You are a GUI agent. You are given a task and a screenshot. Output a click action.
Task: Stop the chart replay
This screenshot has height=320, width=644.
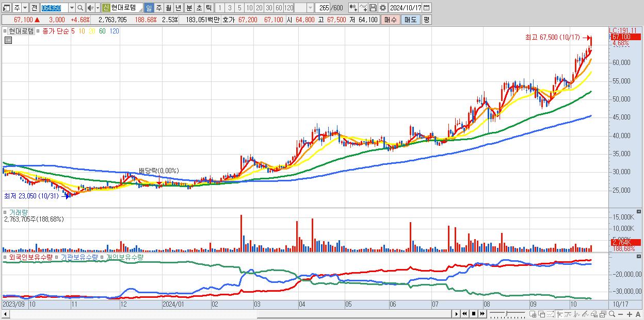[x=473, y=314]
